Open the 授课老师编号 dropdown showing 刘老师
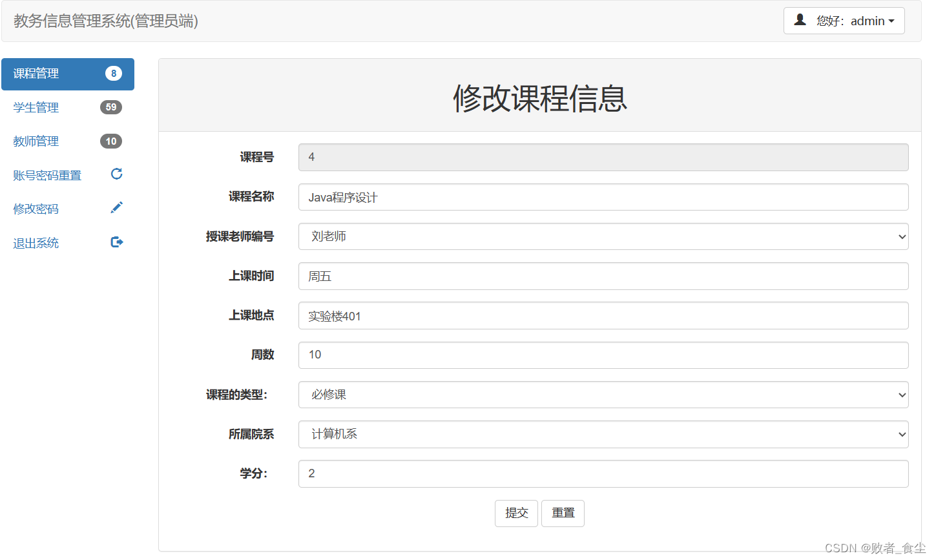 click(603, 236)
